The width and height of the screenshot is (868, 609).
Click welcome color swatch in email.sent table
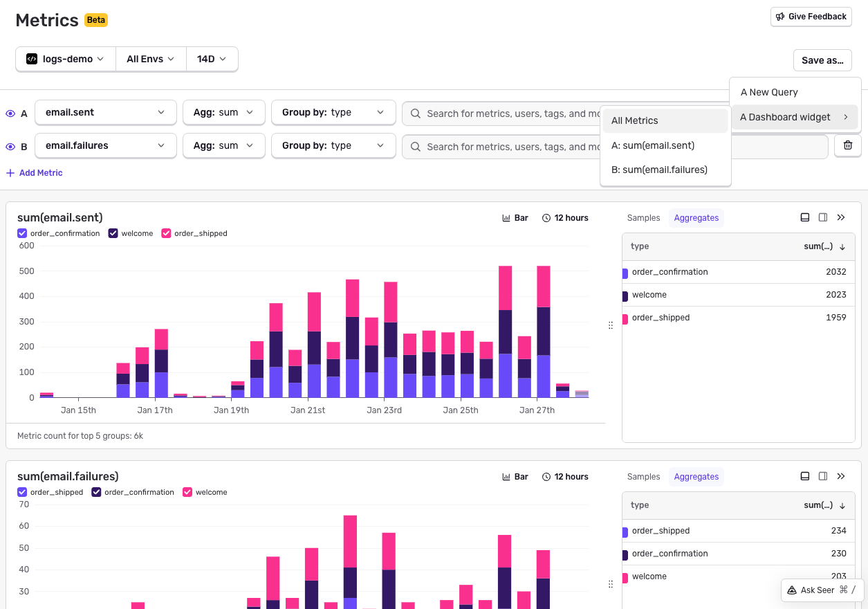coord(625,296)
